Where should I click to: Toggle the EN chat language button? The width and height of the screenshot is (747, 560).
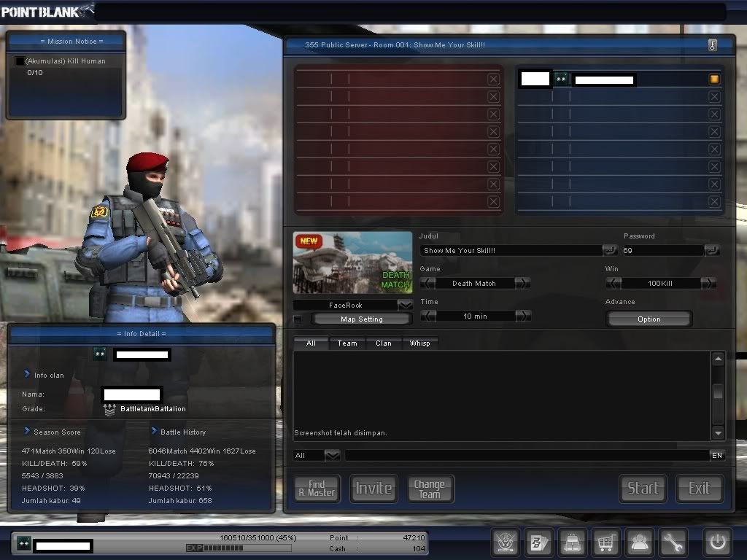coord(717,455)
